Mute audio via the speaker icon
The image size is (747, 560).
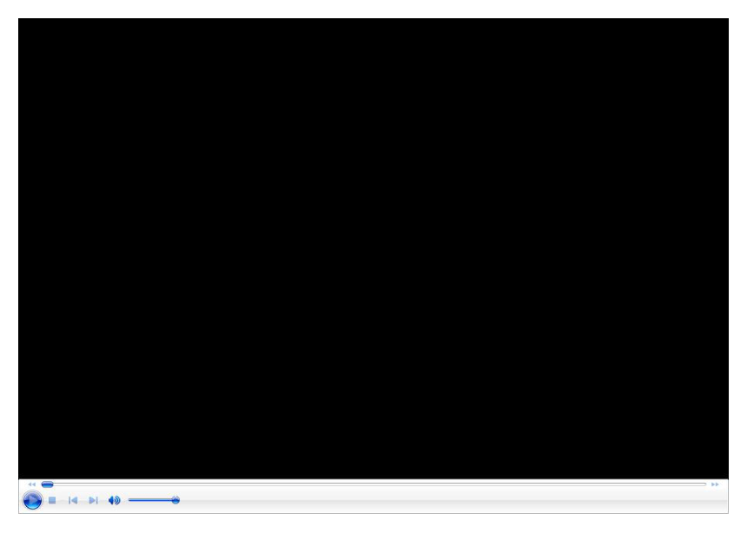tap(115, 500)
